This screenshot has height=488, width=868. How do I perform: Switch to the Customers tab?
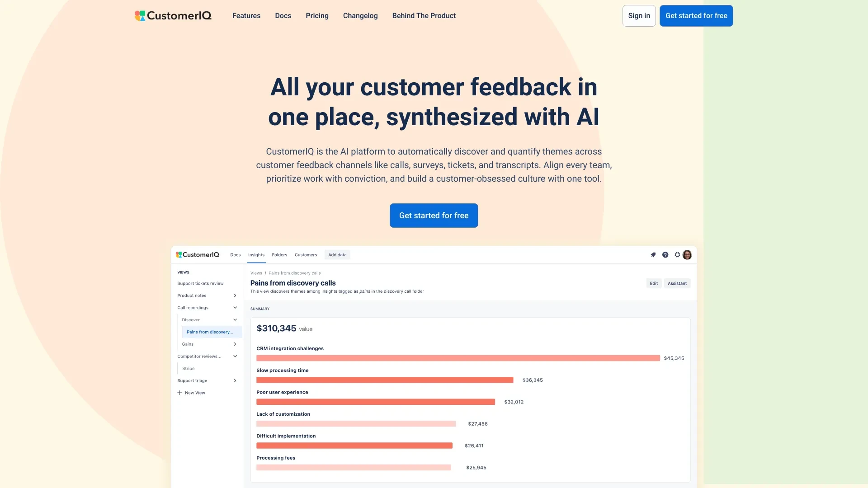[306, 255]
